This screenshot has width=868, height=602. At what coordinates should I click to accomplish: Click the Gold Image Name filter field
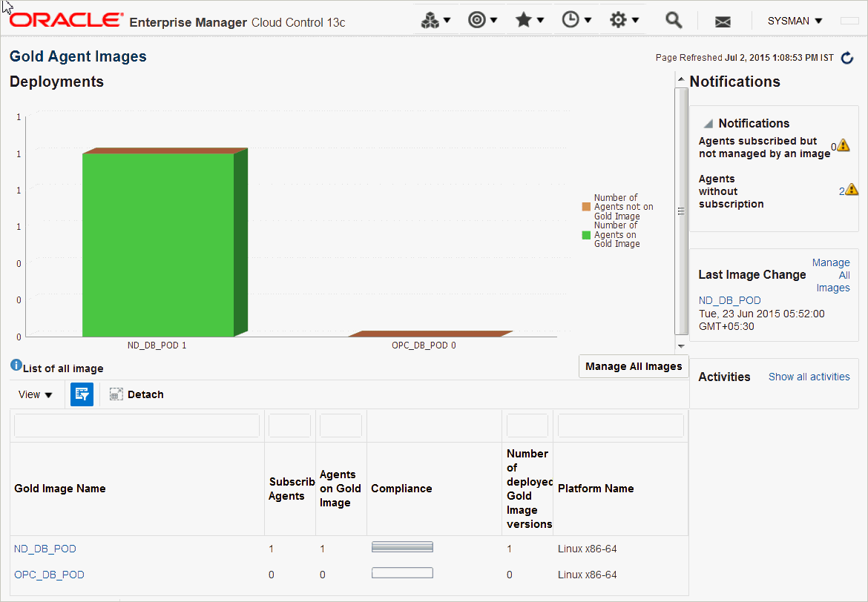tap(137, 426)
